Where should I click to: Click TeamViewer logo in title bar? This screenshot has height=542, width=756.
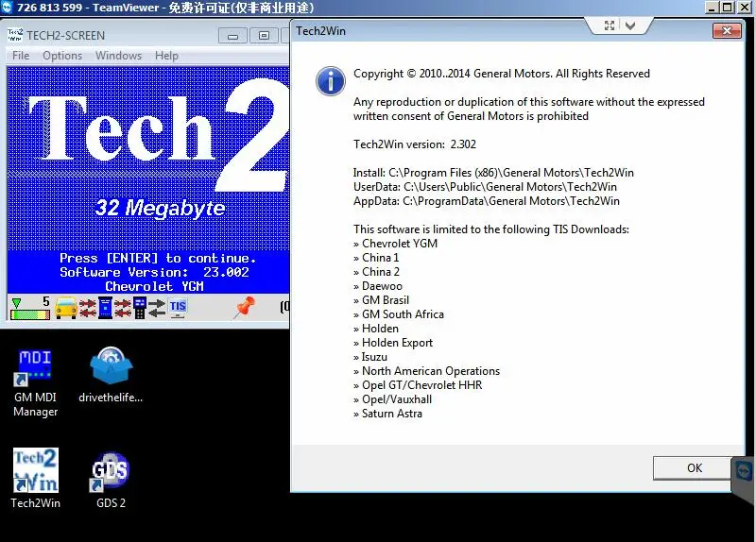click(7, 8)
